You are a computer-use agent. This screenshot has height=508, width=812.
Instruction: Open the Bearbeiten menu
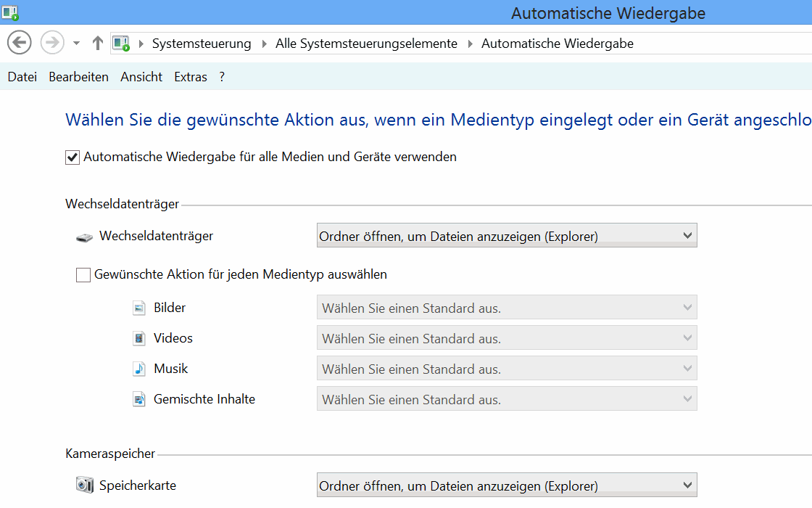tap(78, 77)
